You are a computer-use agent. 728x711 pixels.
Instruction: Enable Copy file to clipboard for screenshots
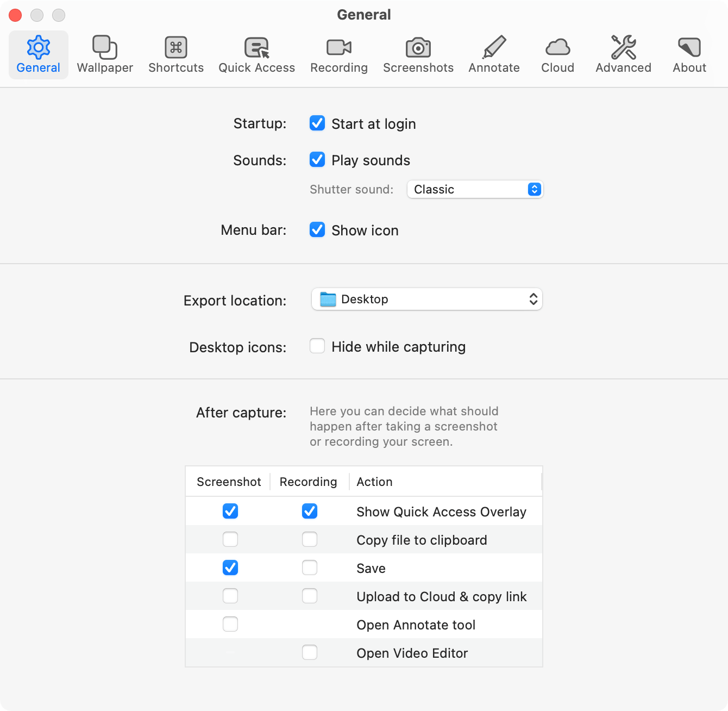pos(230,540)
